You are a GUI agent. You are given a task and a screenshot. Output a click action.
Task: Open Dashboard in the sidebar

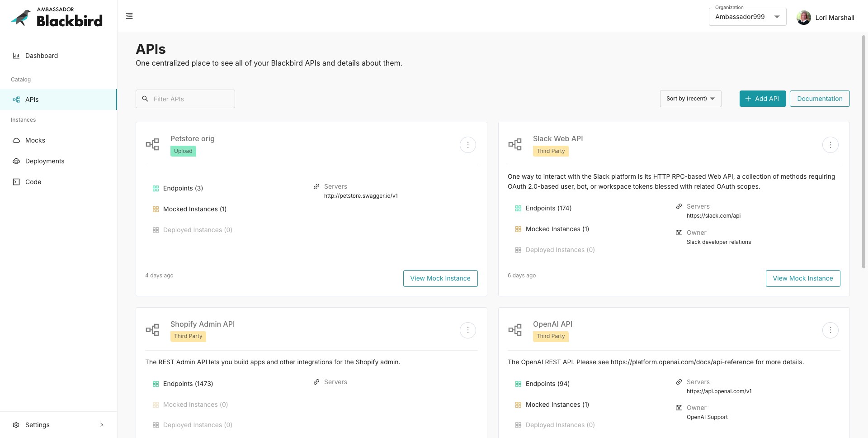[58, 56]
